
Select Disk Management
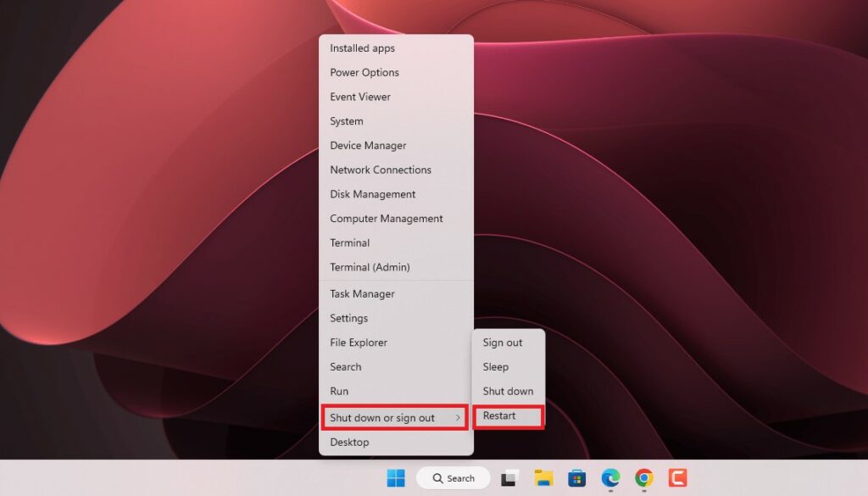point(397,194)
